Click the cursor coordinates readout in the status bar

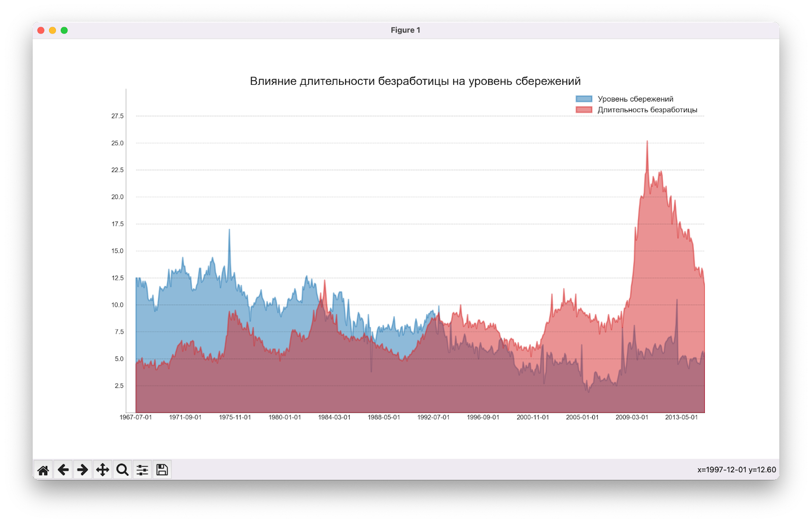click(736, 470)
